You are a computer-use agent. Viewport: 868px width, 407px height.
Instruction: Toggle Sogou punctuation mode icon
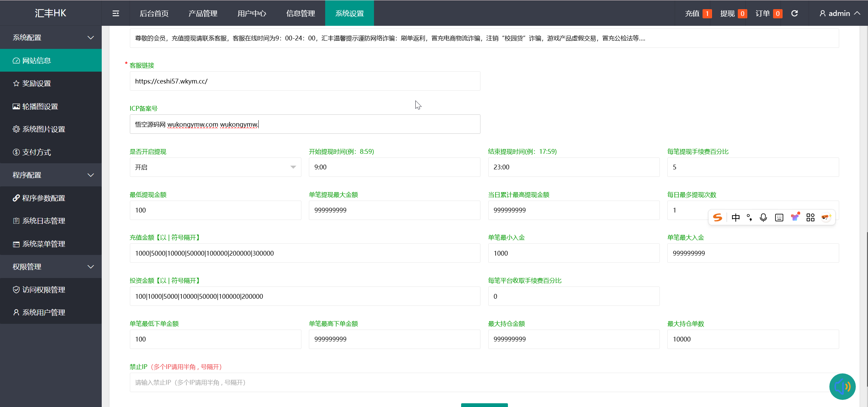click(749, 218)
